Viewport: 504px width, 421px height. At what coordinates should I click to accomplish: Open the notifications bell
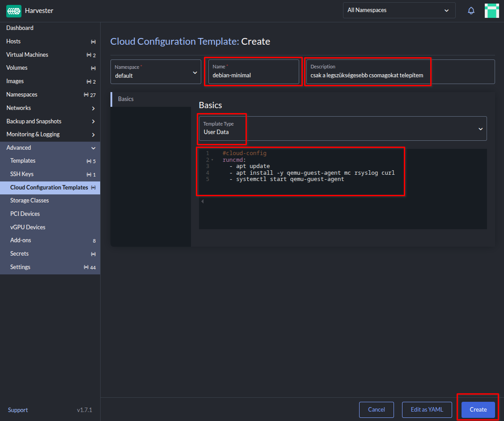[471, 11]
